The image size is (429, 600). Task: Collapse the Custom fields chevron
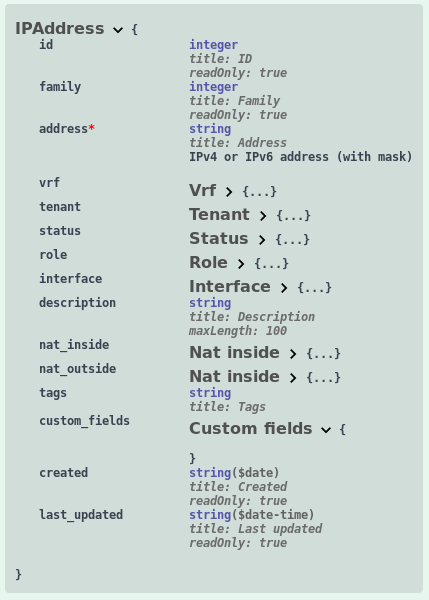(326, 430)
